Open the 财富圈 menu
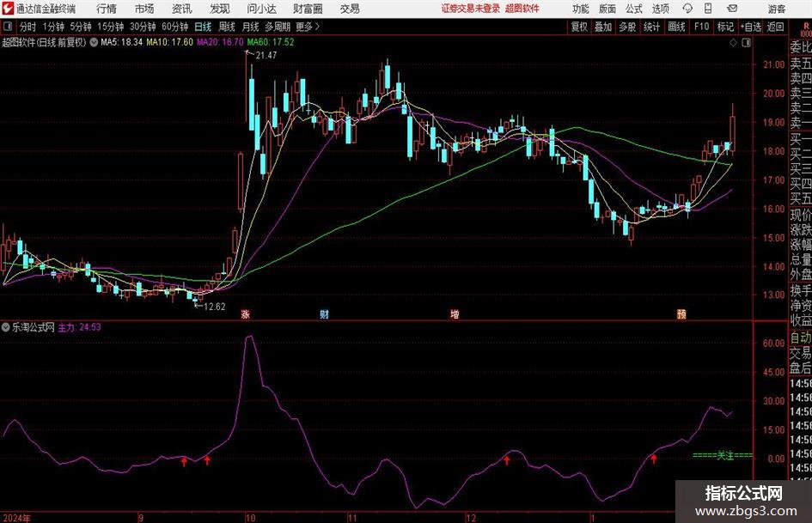This screenshot has height=523, width=812. click(308, 9)
